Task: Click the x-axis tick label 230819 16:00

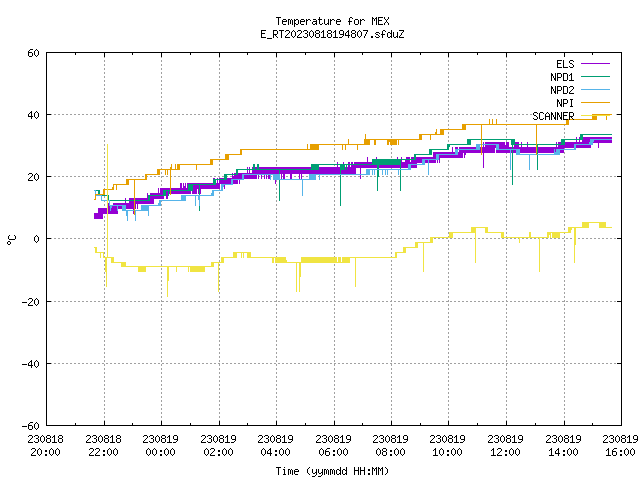Action: (620, 446)
